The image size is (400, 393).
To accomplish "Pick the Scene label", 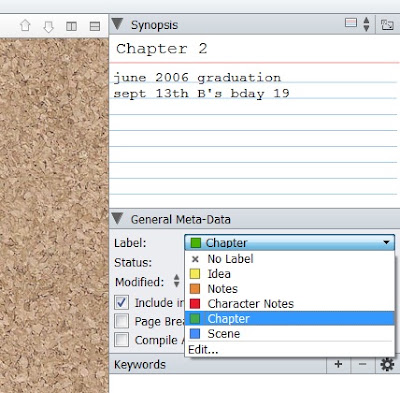I will (x=289, y=334).
